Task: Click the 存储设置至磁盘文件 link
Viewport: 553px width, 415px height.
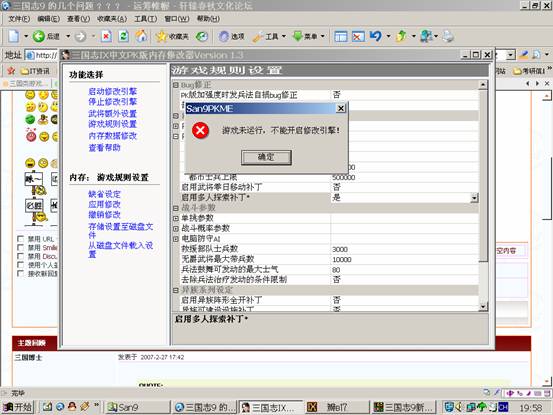Action: 121,231
